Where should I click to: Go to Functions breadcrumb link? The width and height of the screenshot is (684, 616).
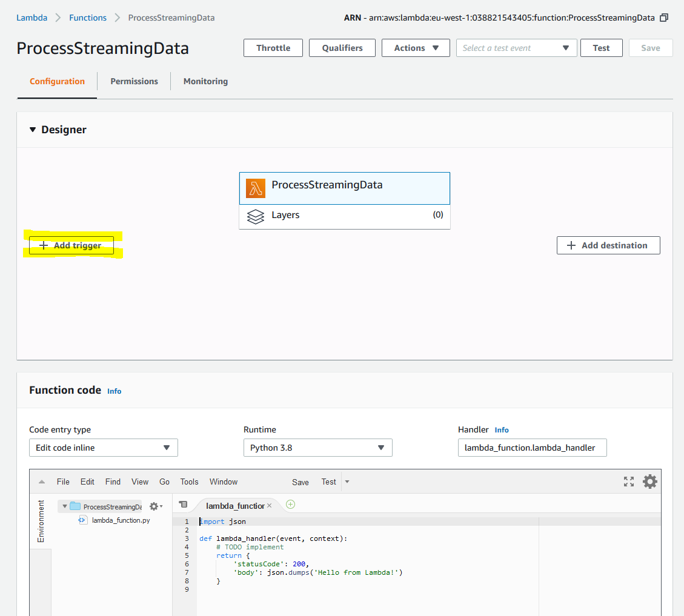pos(88,18)
